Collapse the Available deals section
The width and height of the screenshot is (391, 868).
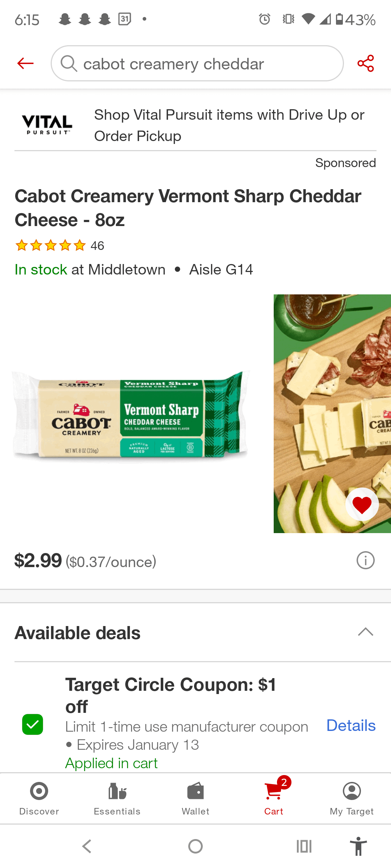(x=365, y=632)
